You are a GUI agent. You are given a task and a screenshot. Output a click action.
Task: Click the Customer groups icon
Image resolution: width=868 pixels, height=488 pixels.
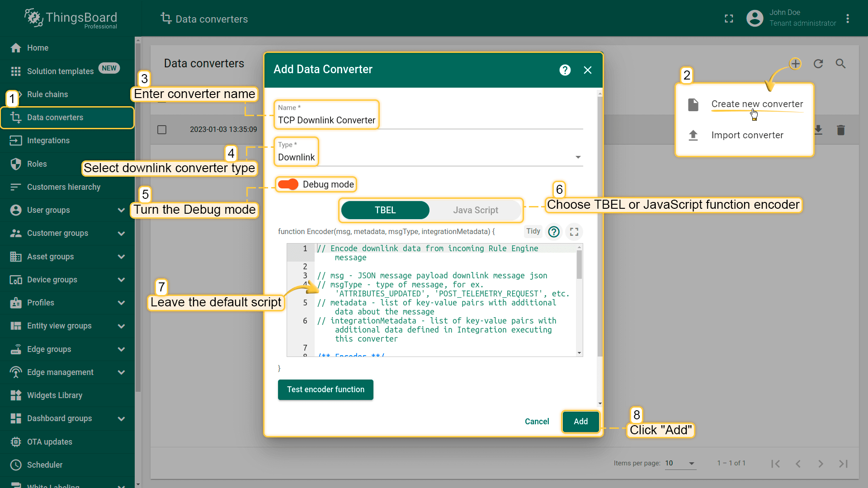[16, 233]
